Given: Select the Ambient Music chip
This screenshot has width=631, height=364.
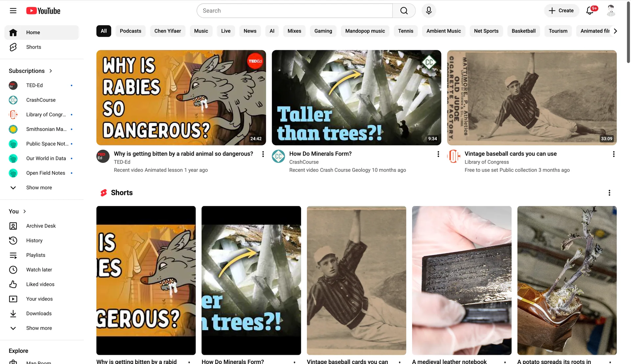Looking at the screenshot, I should (444, 31).
